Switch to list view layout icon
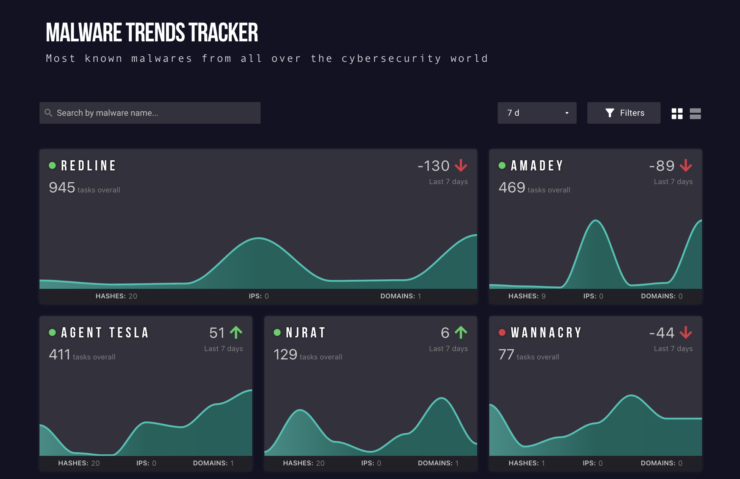 tap(695, 113)
